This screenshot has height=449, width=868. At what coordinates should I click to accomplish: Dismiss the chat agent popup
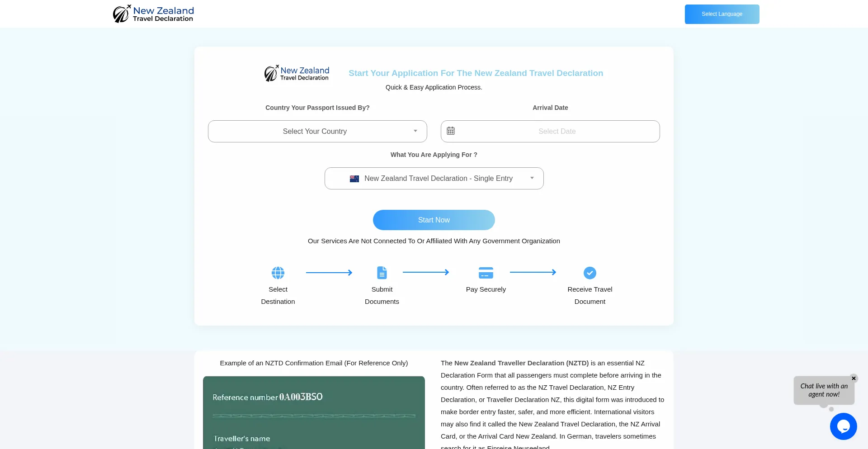click(854, 378)
